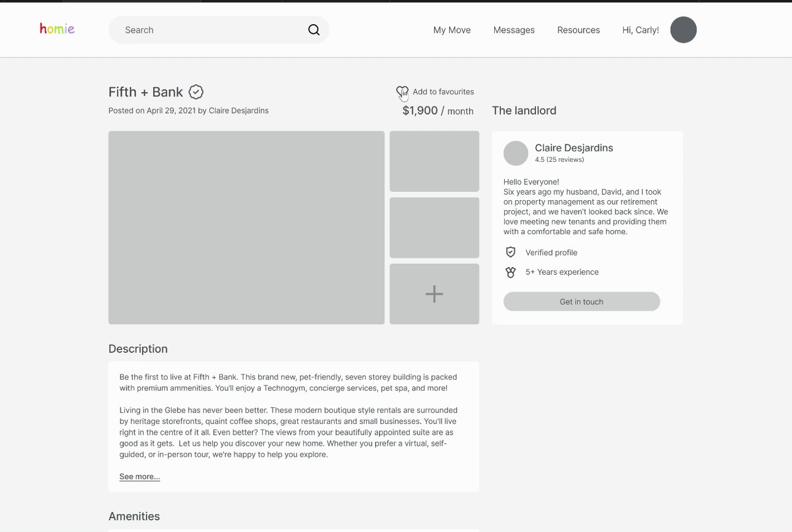
Task: Click the plus tile to view more photos
Action: 434,294
